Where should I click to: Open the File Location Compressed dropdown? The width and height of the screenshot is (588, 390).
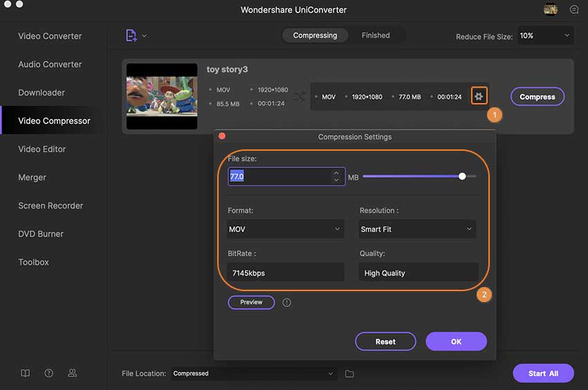(254, 373)
